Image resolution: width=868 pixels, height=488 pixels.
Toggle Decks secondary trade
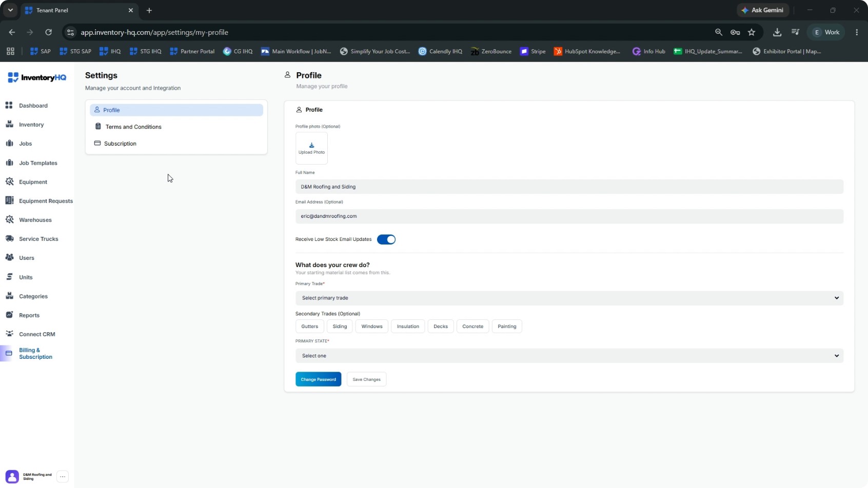click(441, 327)
